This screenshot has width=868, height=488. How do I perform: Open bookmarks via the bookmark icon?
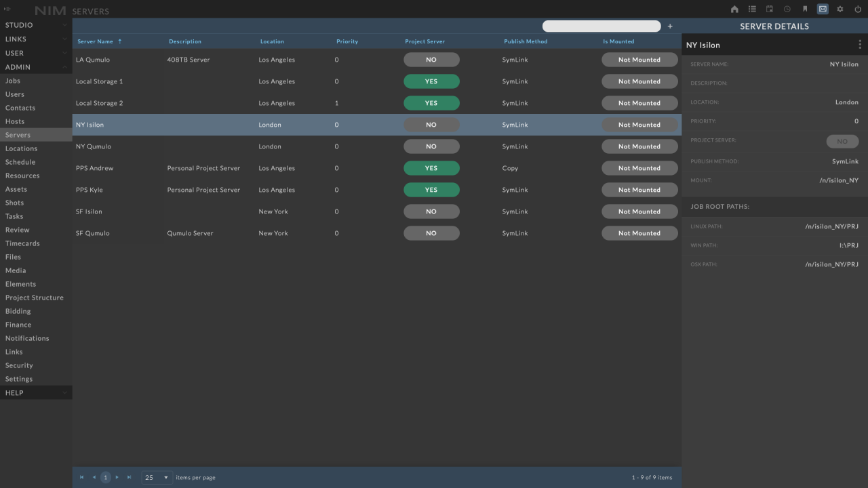[805, 9]
